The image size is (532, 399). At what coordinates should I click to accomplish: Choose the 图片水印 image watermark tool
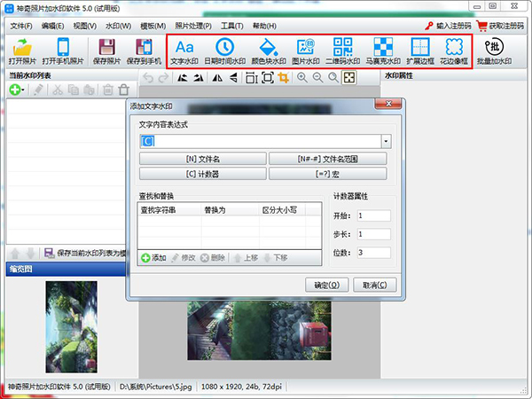(x=307, y=51)
